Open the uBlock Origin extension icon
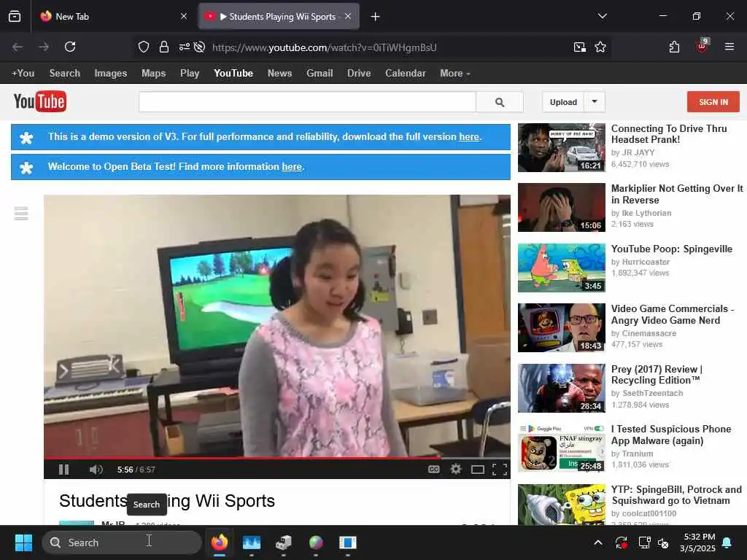Screen dimensions: 747x560 [x=703, y=46]
